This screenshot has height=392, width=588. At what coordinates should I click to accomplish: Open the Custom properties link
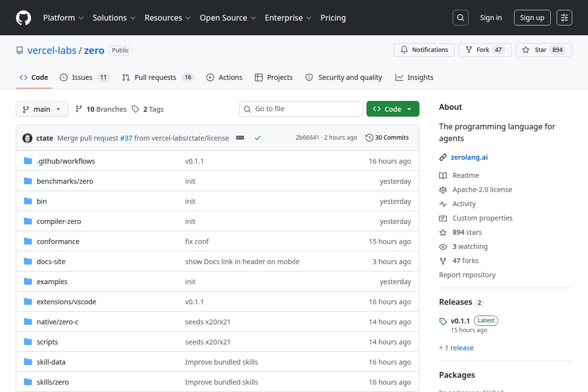pos(476,218)
